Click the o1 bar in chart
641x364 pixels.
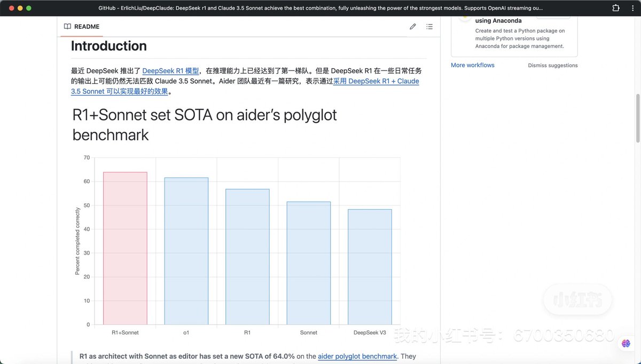[186, 251]
